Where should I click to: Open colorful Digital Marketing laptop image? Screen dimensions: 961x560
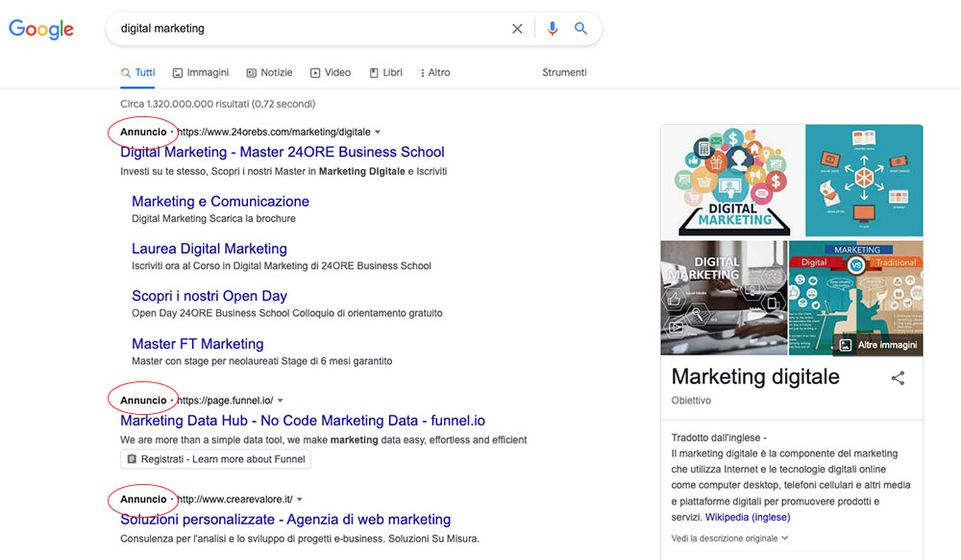point(732,181)
